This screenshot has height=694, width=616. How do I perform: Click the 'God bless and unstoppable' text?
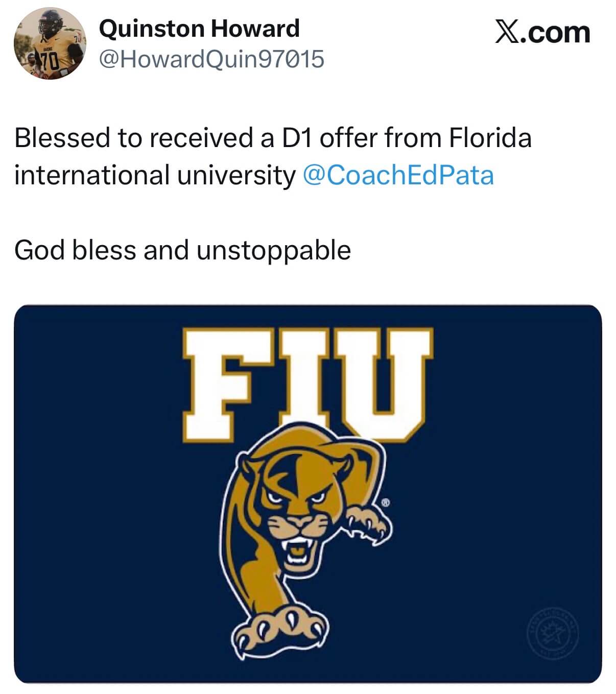click(x=182, y=250)
